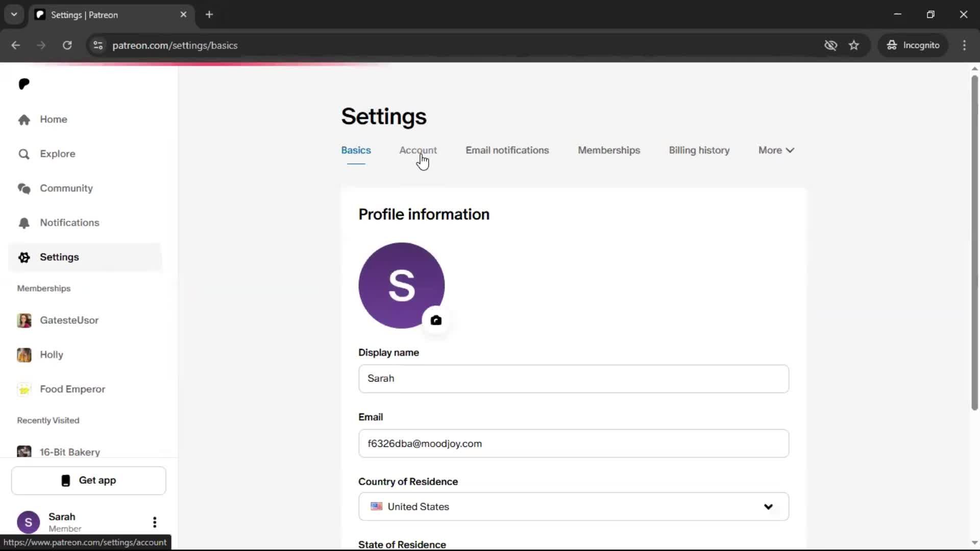Click the phone icon in Get app
Image resolution: width=980 pixels, height=551 pixels.
point(66,481)
